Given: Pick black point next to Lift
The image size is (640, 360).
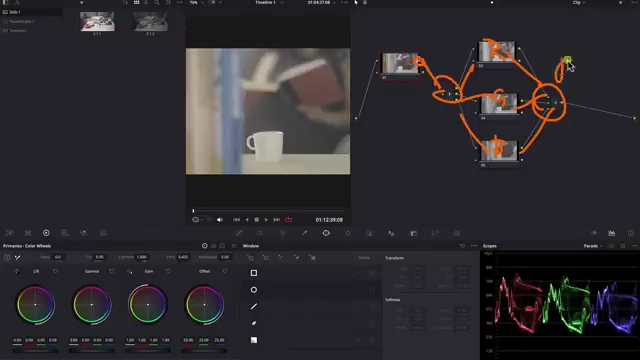Looking at the screenshot, I should (x=17, y=271).
